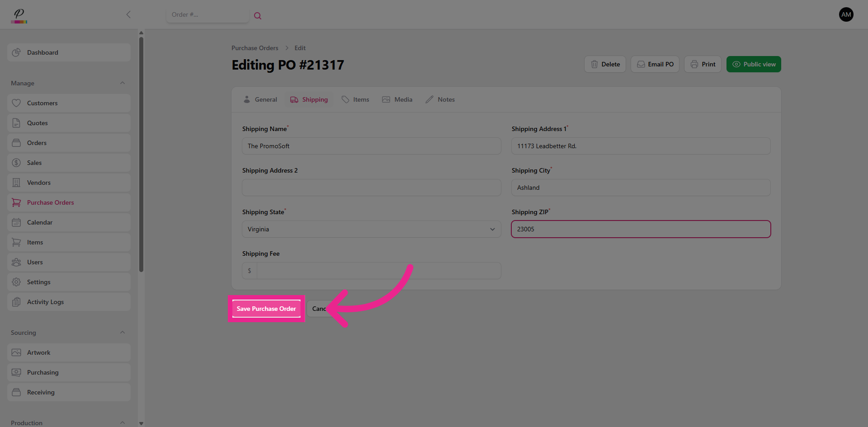The height and width of the screenshot is (427, 868).
Task: Collapse the Manage section in sidebar
Action: 122,83
